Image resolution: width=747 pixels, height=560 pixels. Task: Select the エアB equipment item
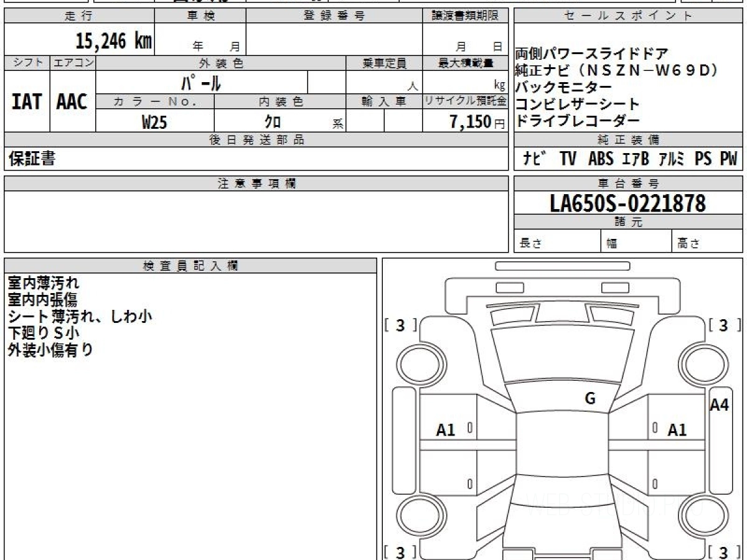(x=635, y=159)
